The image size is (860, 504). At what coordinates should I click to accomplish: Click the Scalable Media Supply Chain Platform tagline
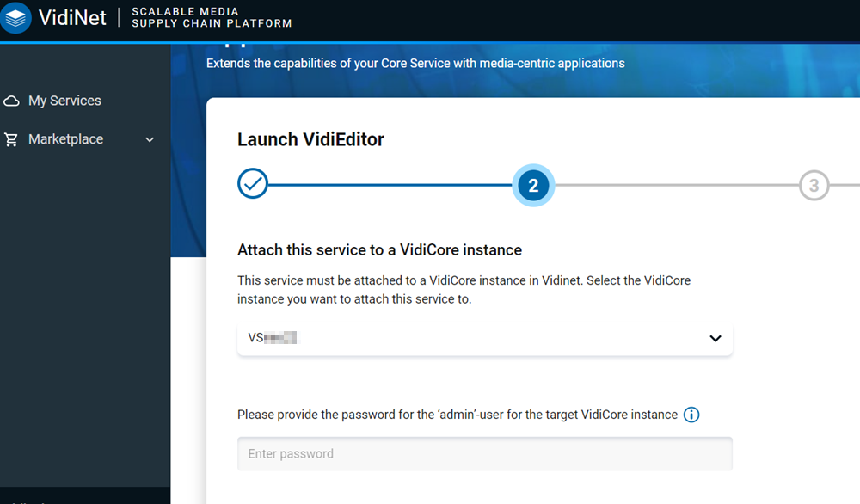pyautogui.click(x=212, y=18)
